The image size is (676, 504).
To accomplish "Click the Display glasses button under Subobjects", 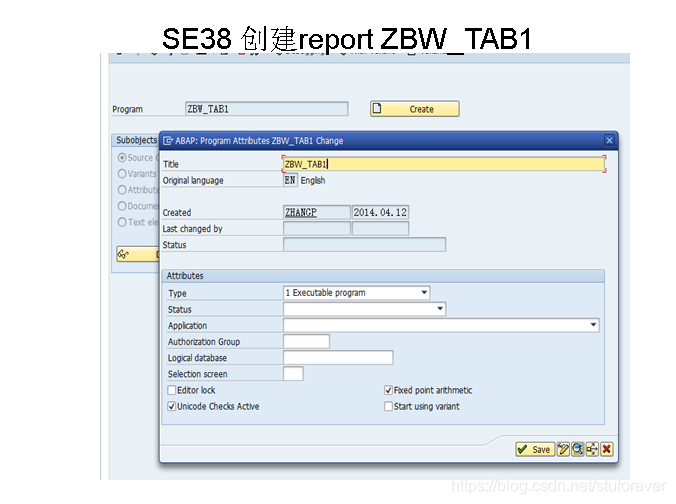I will point(138,254).
